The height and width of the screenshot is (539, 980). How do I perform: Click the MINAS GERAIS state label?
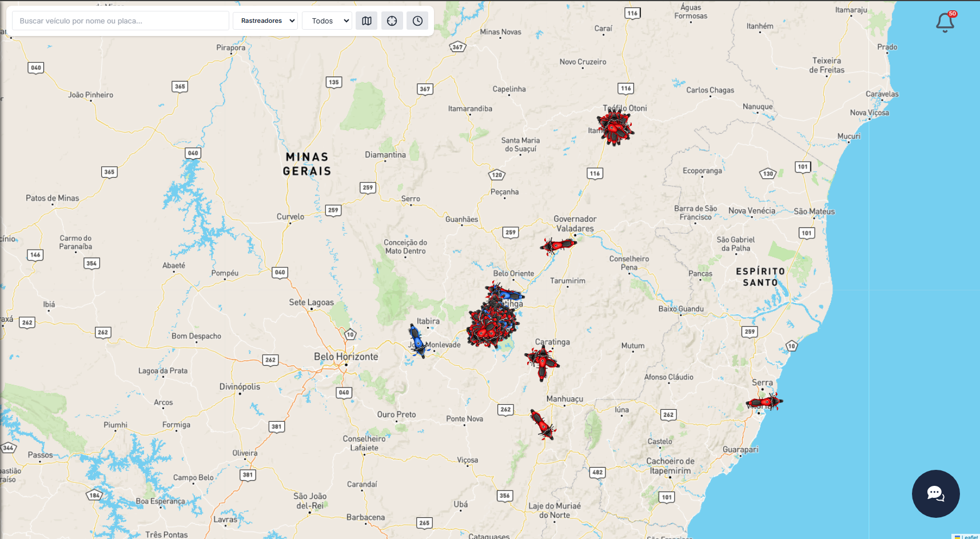(x=307, y=164)
